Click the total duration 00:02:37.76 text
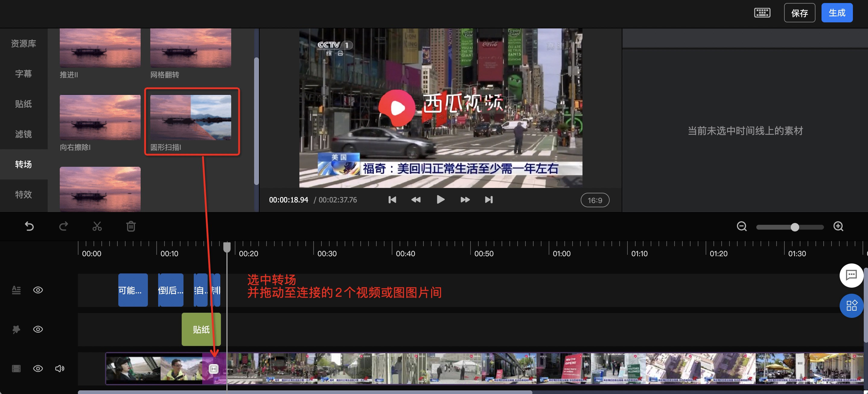 (x=338, y=200)
